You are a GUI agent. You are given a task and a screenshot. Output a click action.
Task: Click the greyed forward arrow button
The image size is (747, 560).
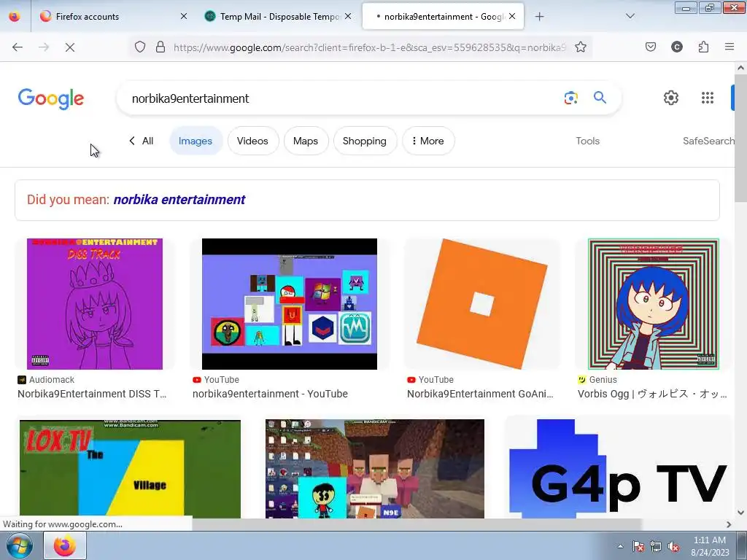(44, 47)
